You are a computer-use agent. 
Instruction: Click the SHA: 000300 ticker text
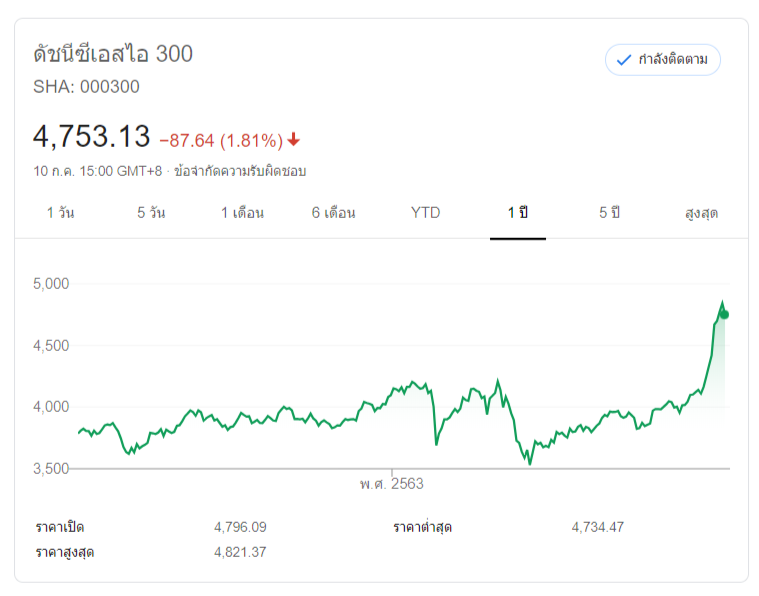click(86, 87)
